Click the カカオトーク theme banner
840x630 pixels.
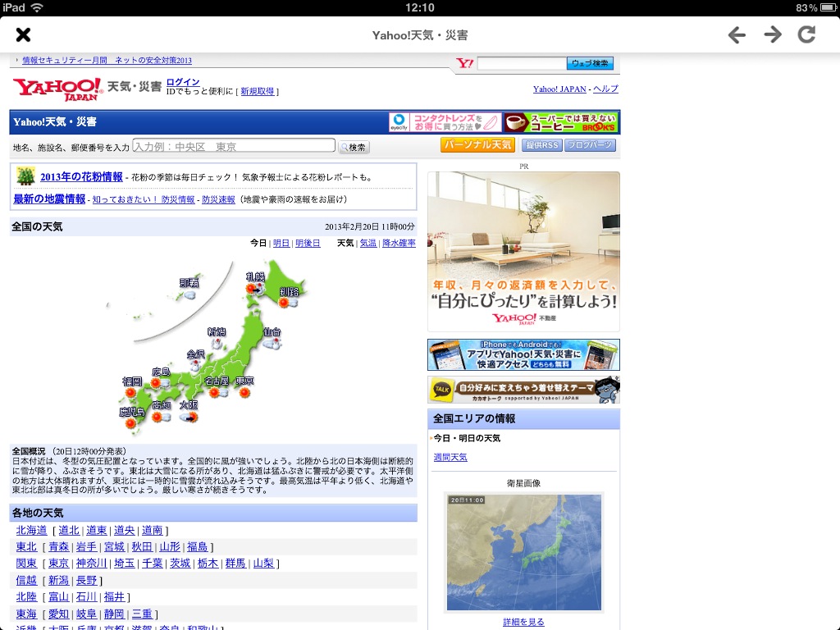click(523, 390)
